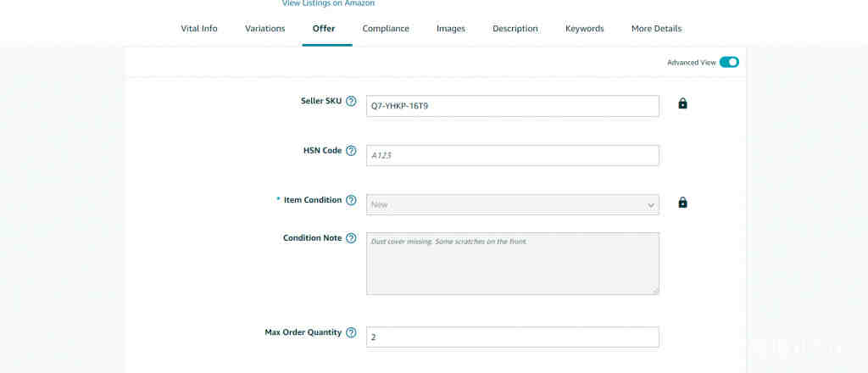Image resolution: width=868 pixels, height=373 pixels.
Task: Click the Condition Note text area
Action: (x=513, y=264)
